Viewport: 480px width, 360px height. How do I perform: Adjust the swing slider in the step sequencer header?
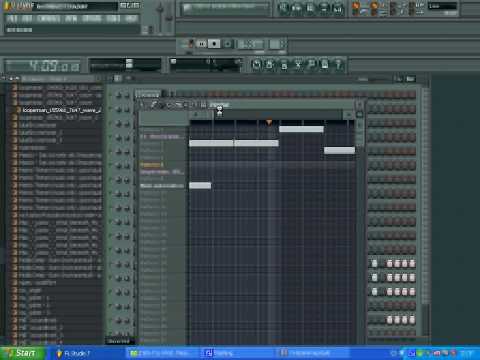pos(377,79)
